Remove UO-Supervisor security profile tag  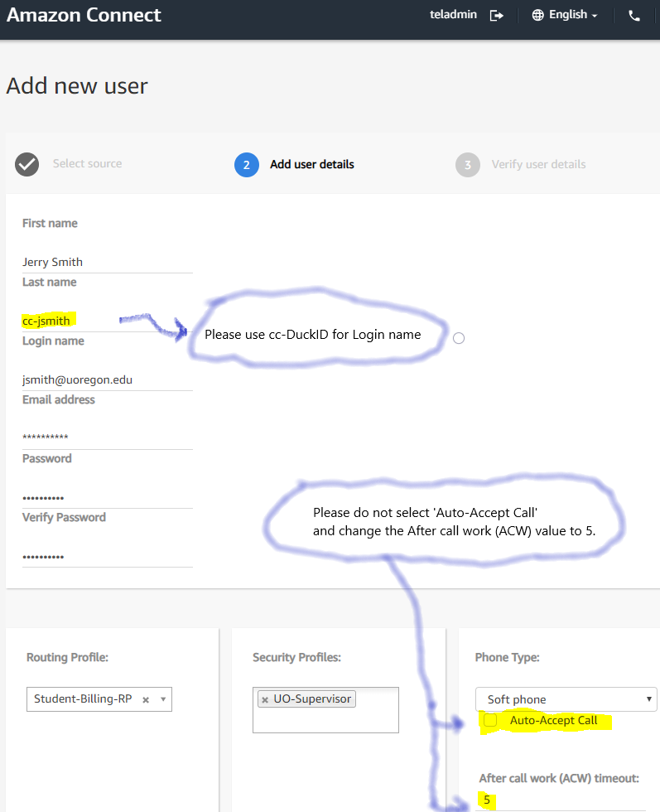click(x=265, y=699)
